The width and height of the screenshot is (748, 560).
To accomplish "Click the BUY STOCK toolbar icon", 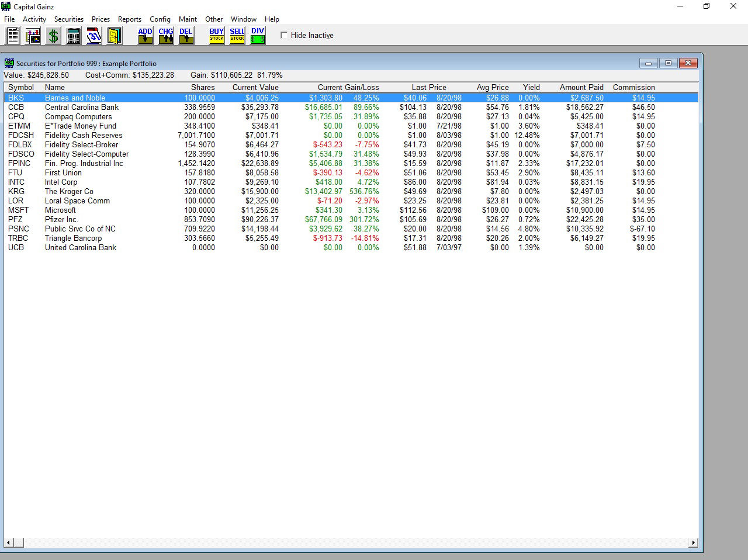I will coord(216,36).
